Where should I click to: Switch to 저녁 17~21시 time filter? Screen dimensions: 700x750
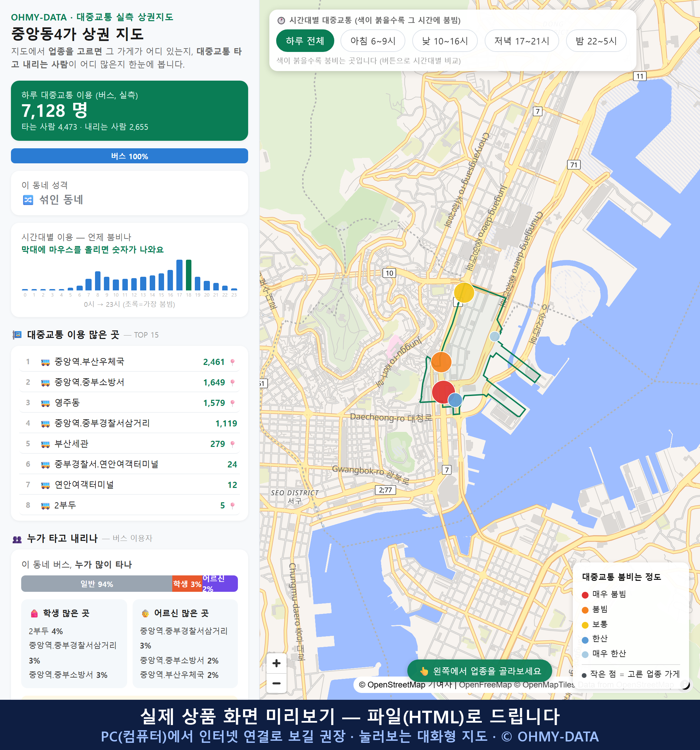click(x=521, y=41)
